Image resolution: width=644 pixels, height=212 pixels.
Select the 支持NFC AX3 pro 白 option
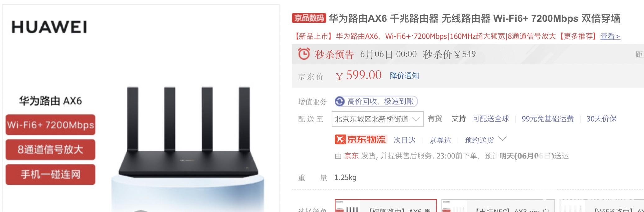point(498,206)
